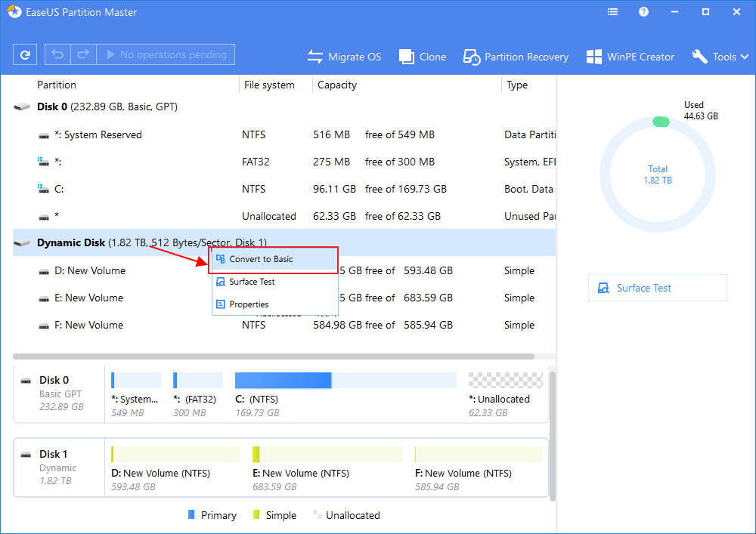Click the FAT32 partition row Windows icon
756x534 pixels.
point(43,162)
